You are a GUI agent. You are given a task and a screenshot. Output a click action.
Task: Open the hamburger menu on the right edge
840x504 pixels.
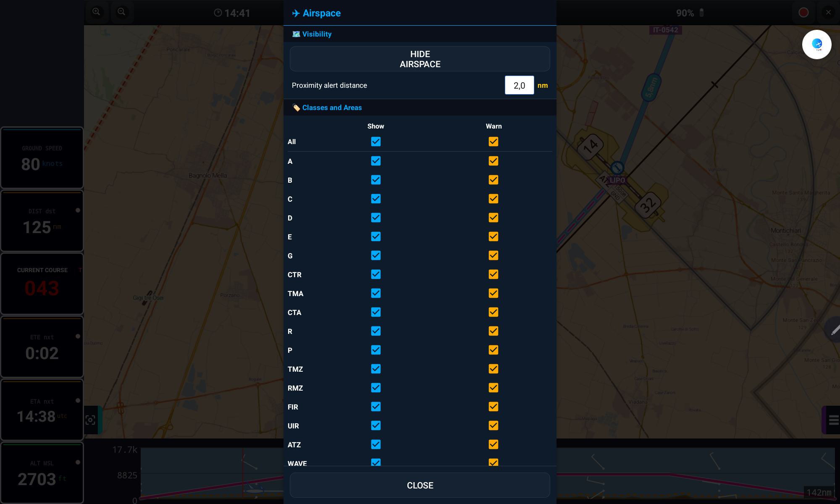coord(833,420)
